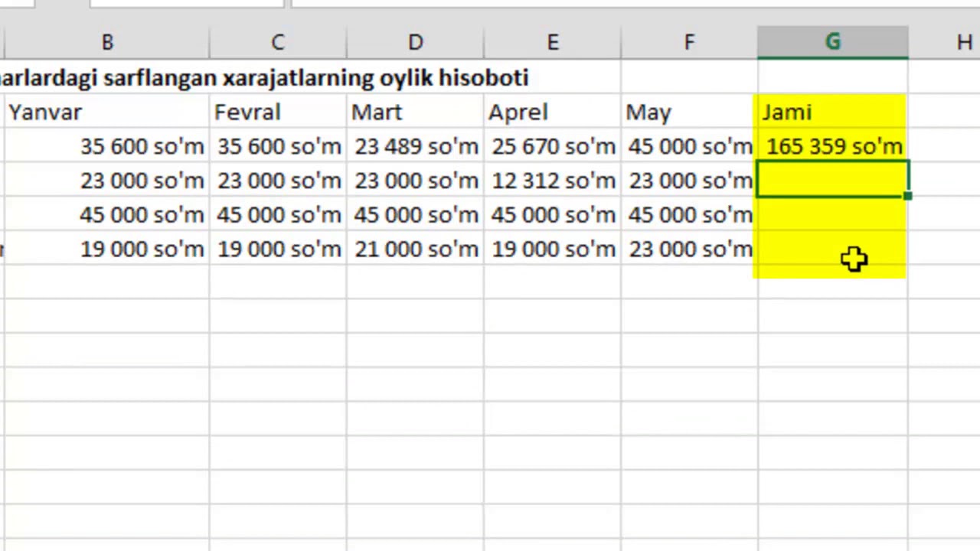The height and width of the screenshot is (551, 980).
Task: Select '45 000 so'm' in Aprel column
Action: click(x=552, y=215)
